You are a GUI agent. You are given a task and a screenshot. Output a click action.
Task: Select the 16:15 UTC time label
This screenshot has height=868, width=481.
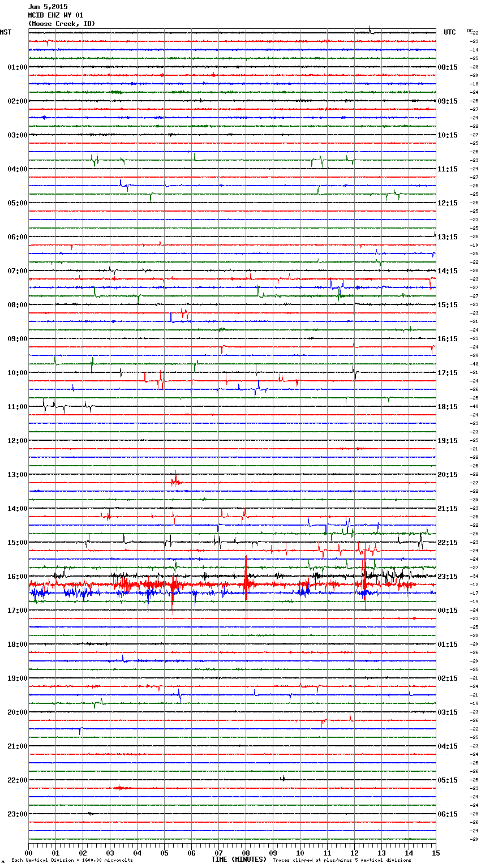pyautogui.click(x=448, y=339)
